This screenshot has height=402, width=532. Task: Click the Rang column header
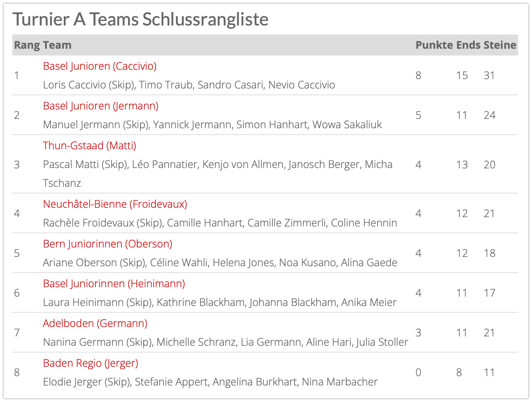[x=27, y=45]
